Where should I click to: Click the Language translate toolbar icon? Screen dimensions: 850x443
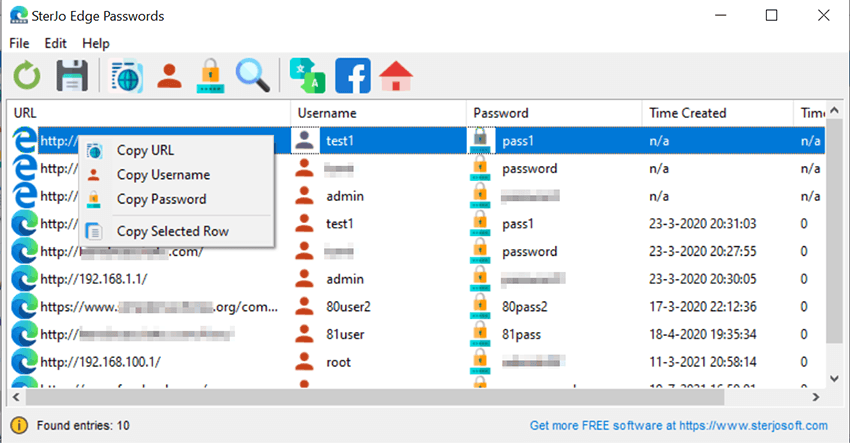coord(307,76)
